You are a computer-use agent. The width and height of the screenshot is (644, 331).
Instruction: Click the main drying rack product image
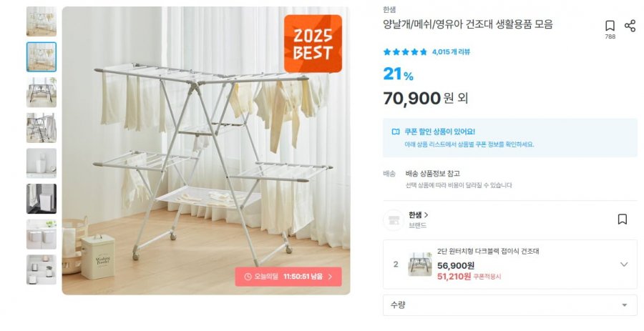(206, 151)
